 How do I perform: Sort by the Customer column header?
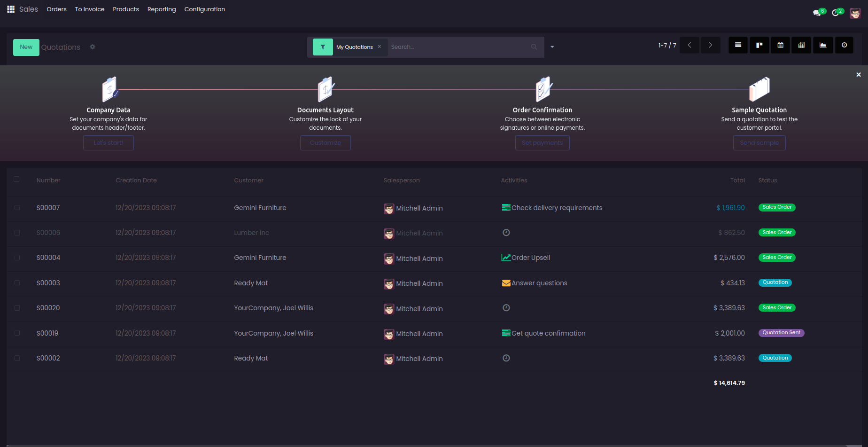coord(249,180)
